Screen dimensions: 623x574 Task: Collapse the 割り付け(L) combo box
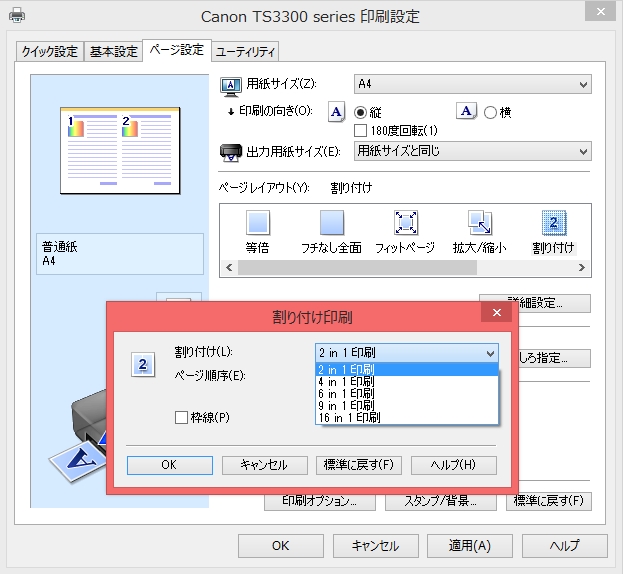(407, 353)
